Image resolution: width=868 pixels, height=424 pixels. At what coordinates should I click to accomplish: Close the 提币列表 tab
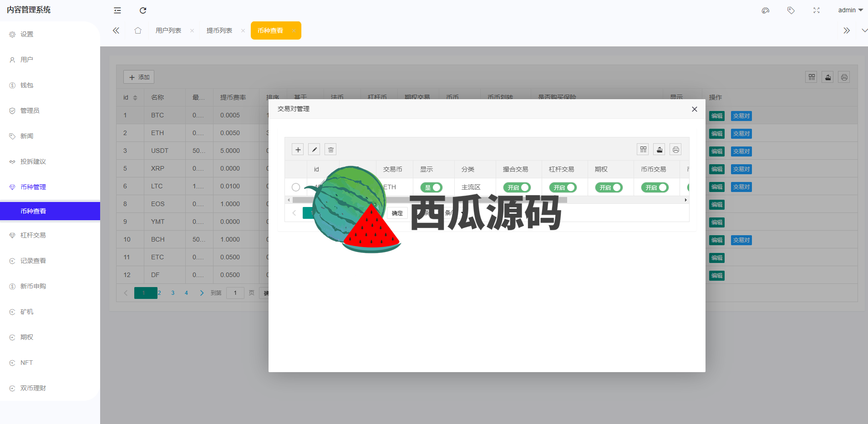(x=243, y=30)
